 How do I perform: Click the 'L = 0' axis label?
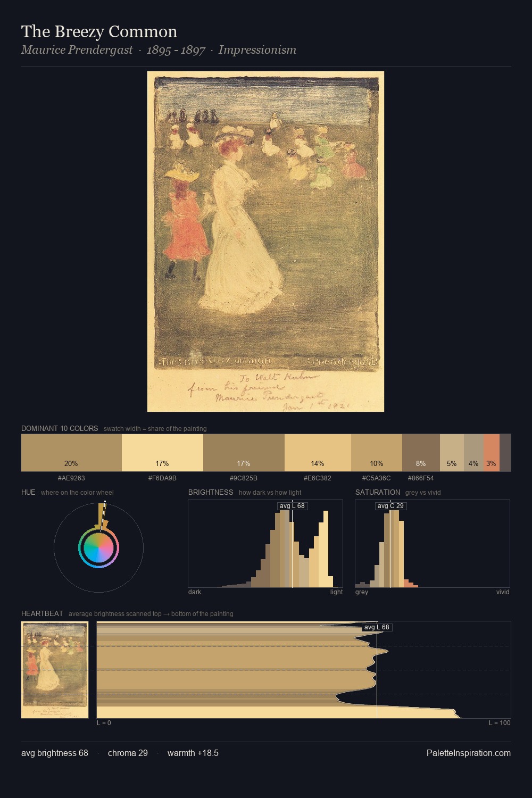coord(104,723)
